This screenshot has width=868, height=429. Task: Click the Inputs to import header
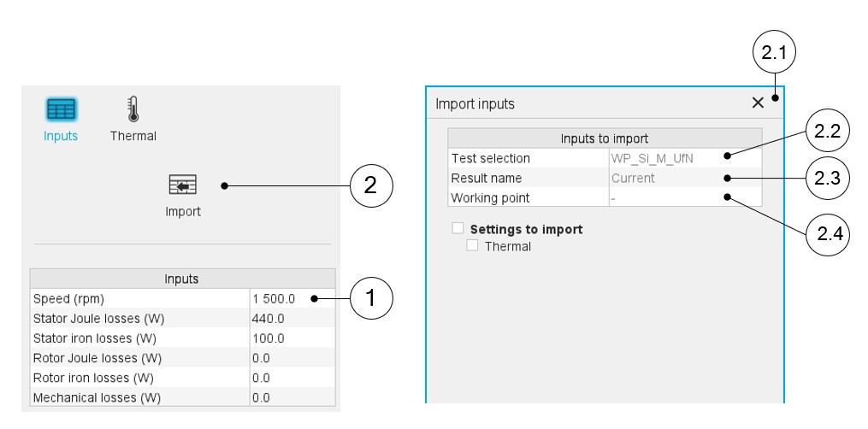coord(604,138)
